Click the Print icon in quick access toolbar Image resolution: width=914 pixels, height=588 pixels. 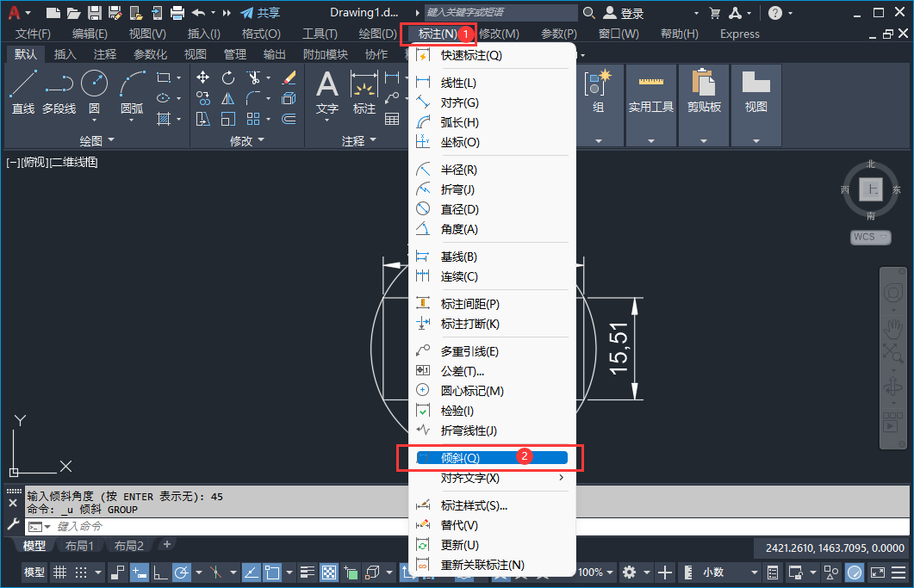pos(177,13)
